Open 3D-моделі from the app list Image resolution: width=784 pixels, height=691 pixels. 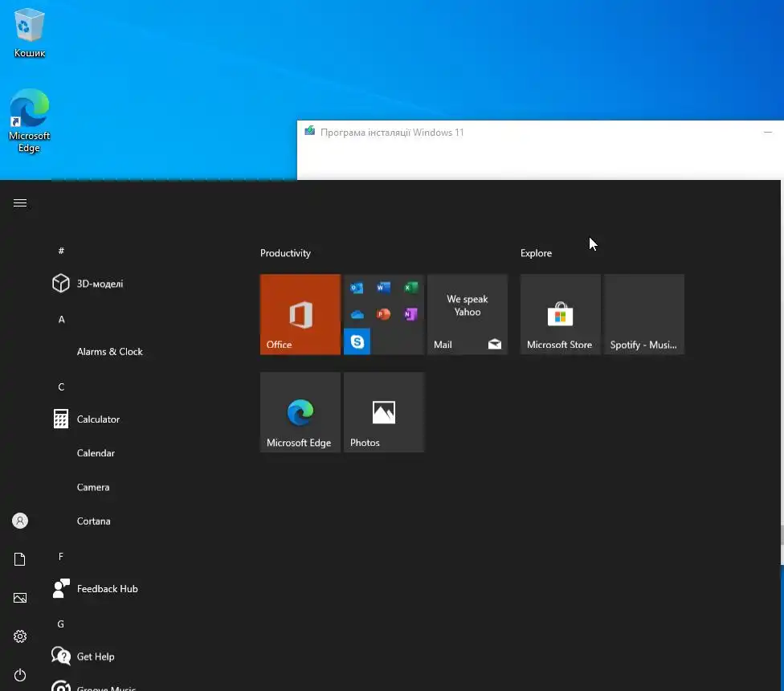pos(88,284)
